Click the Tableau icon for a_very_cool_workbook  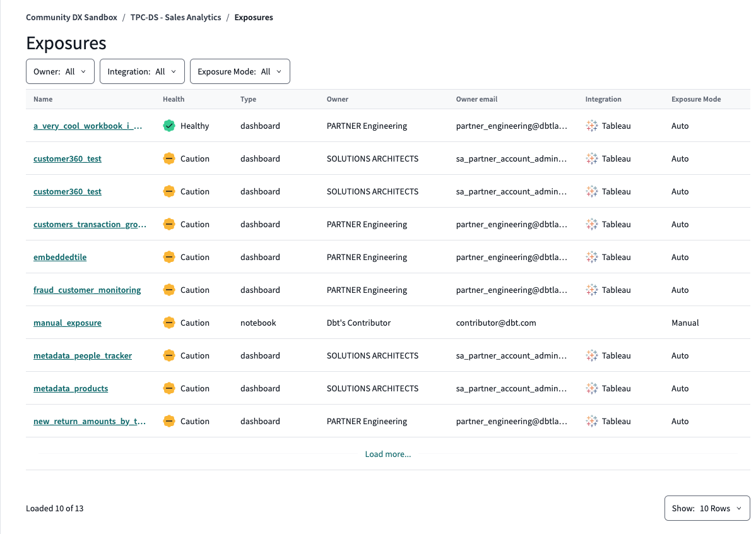[x=591, y=126]
